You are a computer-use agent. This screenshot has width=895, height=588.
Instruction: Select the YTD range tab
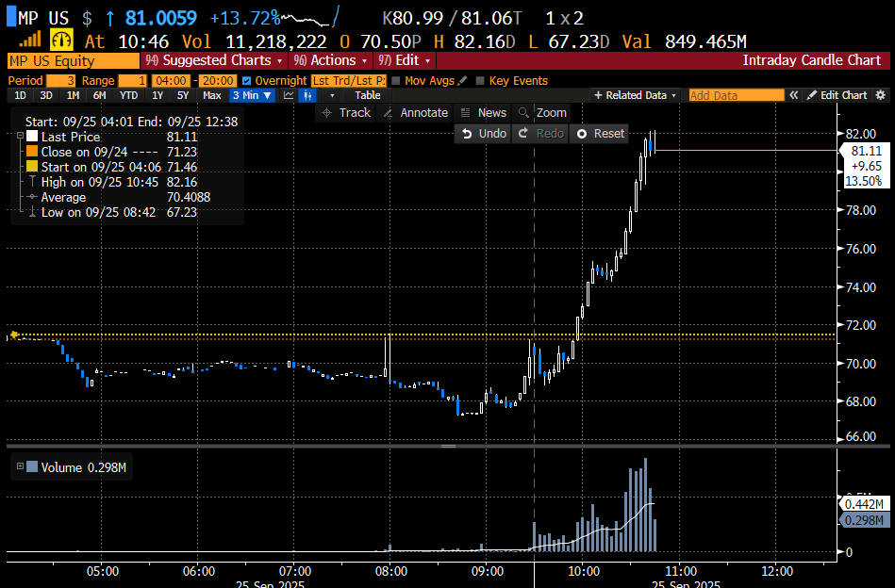click(128, 95)
